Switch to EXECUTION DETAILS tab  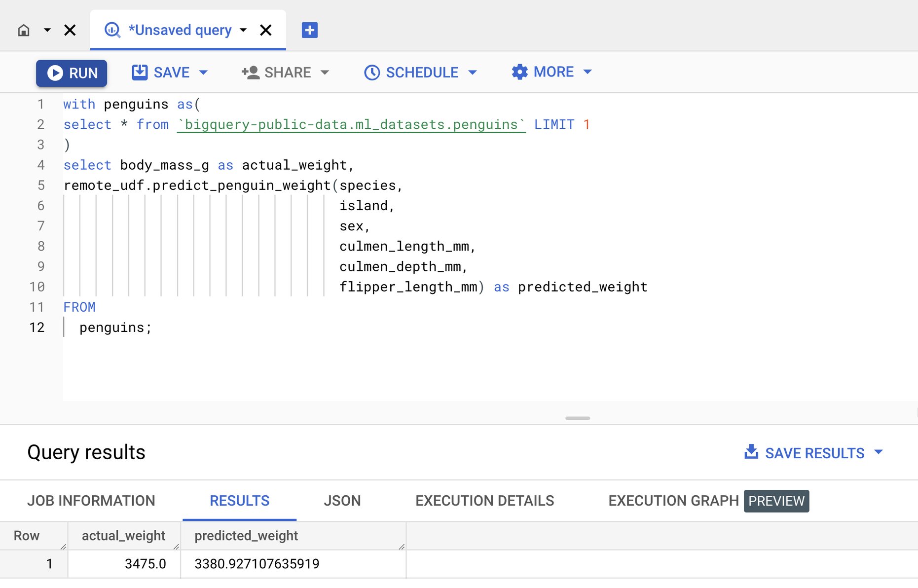(485, 501)
